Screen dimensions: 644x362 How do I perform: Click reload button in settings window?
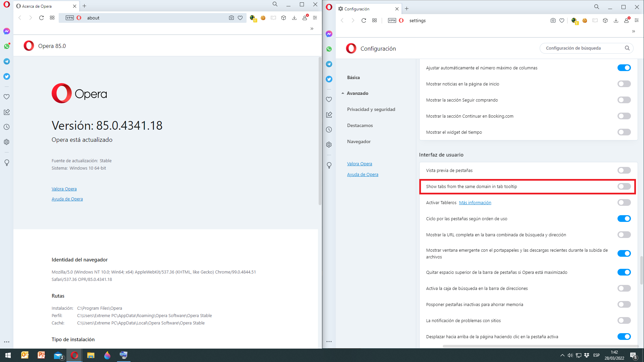click(364, 20)
